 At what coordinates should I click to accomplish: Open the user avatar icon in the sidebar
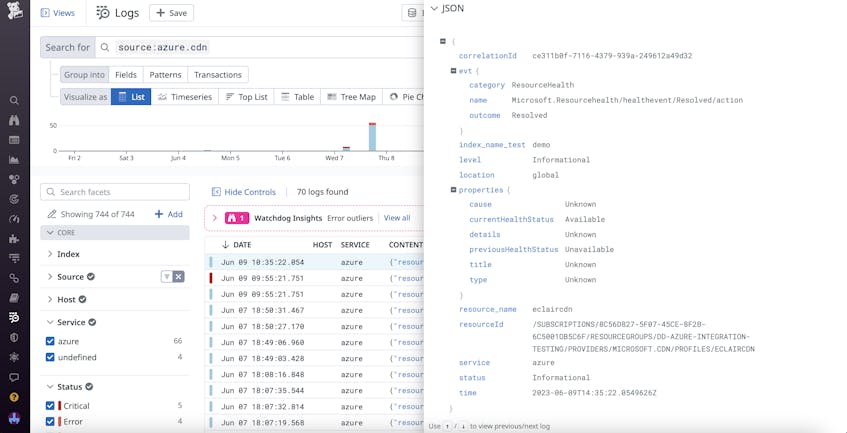click(x=15, y=417)
